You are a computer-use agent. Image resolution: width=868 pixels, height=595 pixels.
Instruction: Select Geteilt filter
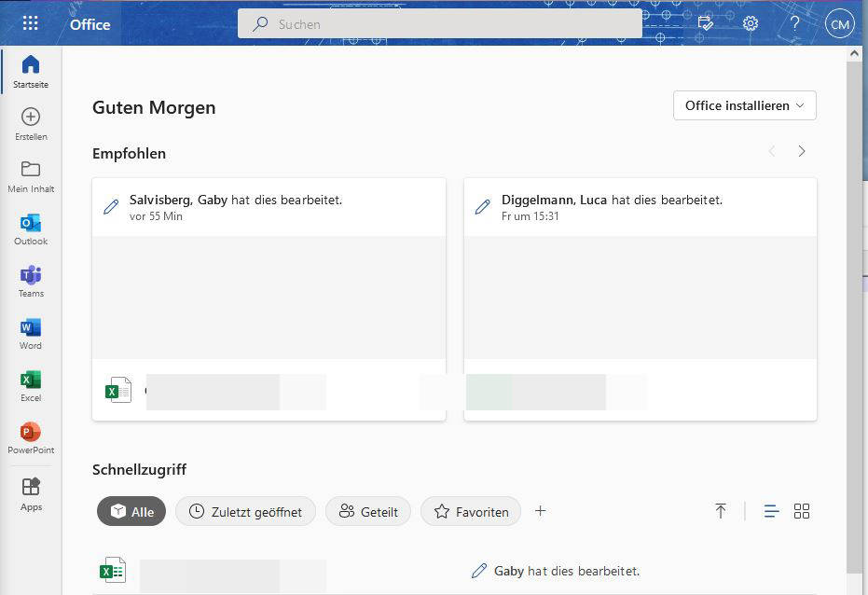(368, 511)
